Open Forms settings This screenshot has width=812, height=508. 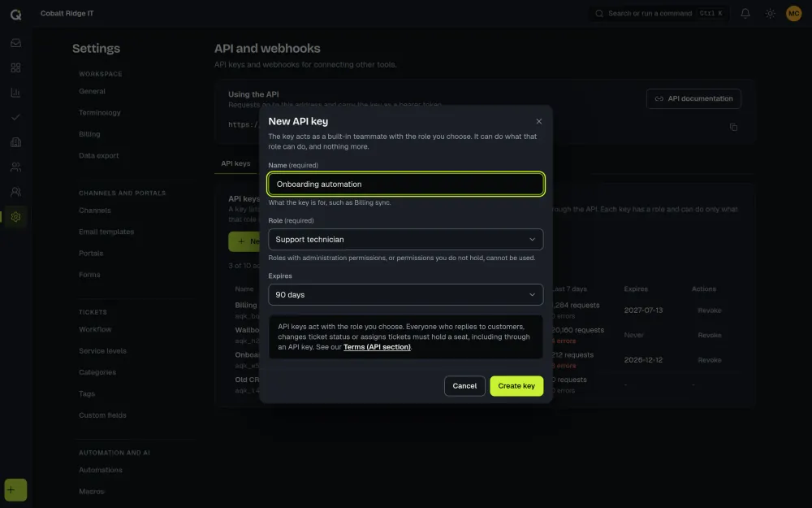(89, 275)
